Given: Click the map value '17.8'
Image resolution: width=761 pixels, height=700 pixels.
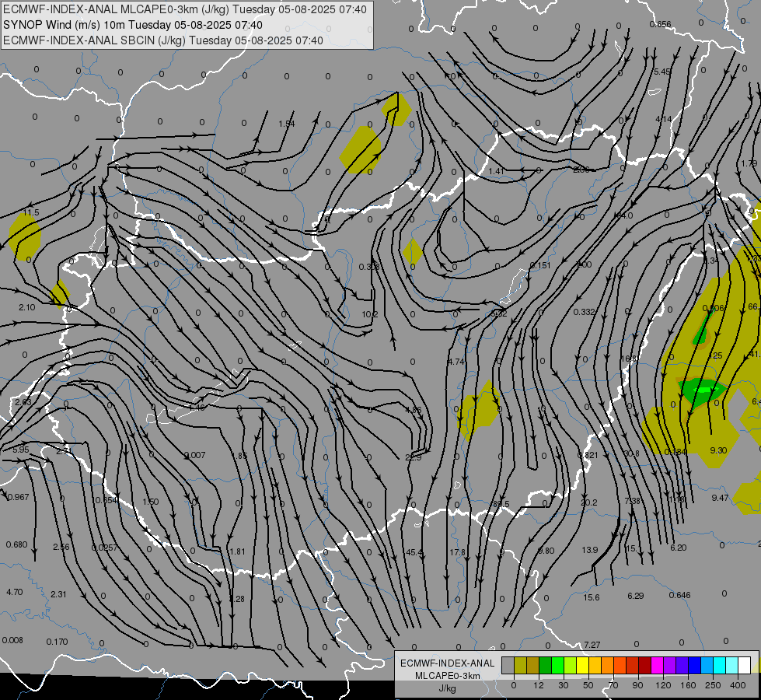Looking at the screenshot, I should click(x=457, y=552).
